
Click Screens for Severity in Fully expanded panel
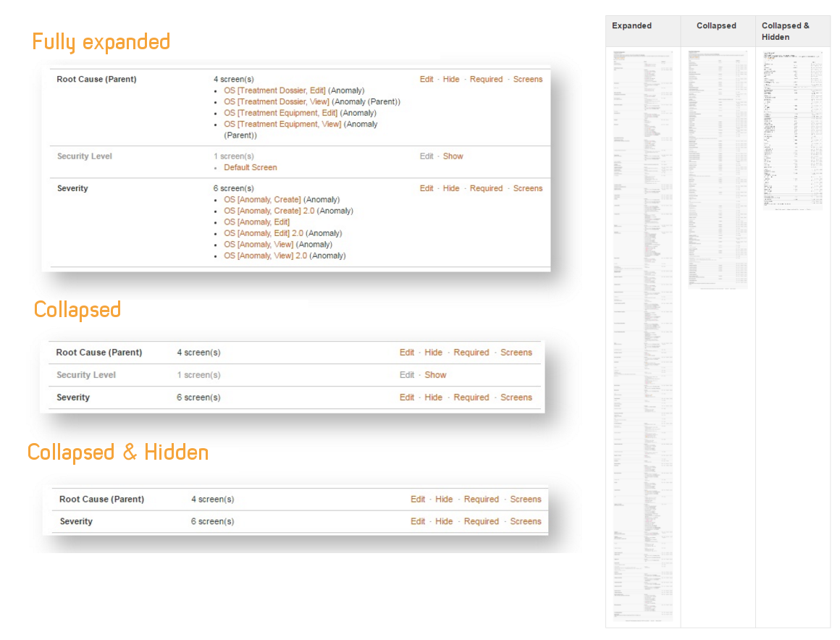tap(528, 188)
